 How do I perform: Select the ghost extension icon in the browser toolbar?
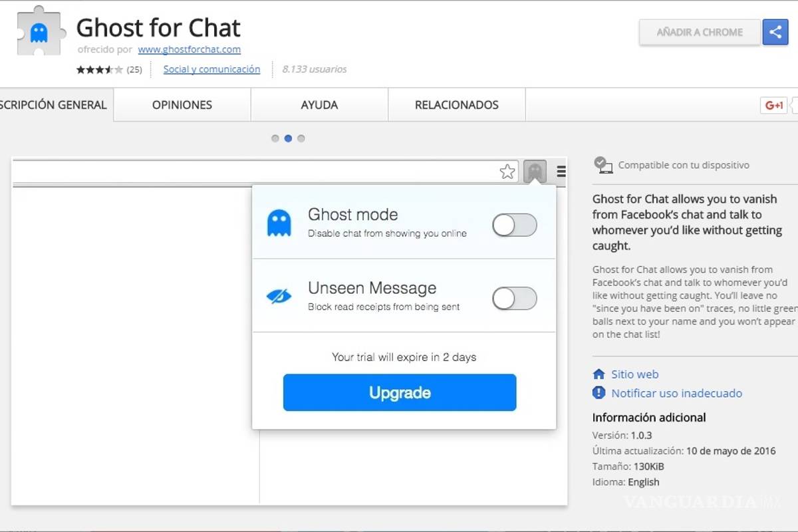536,172
